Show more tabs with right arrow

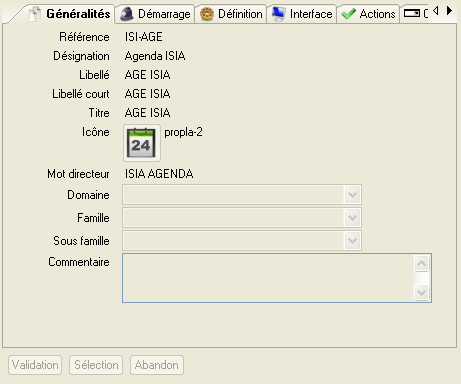coord(449,11)
